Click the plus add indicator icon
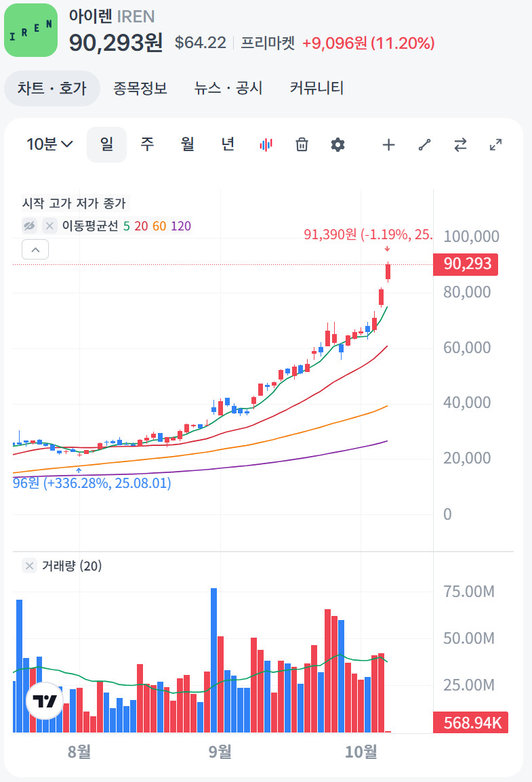 (x=388, y=144)
